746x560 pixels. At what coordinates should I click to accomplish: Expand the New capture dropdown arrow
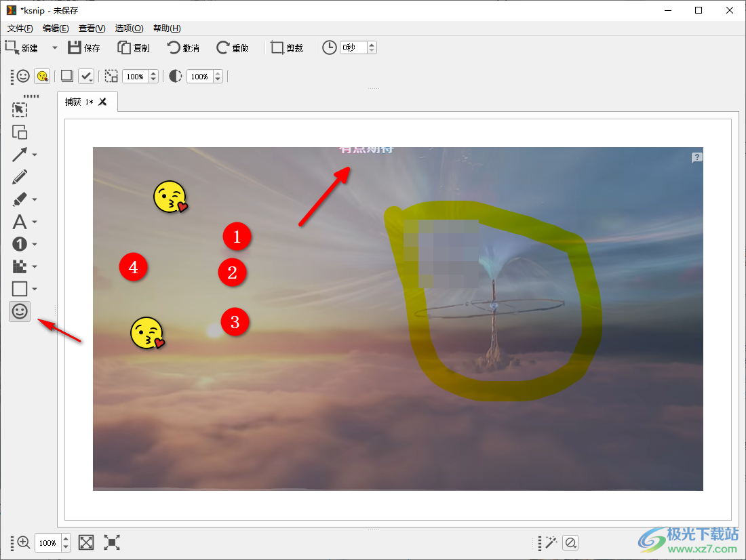55,48
